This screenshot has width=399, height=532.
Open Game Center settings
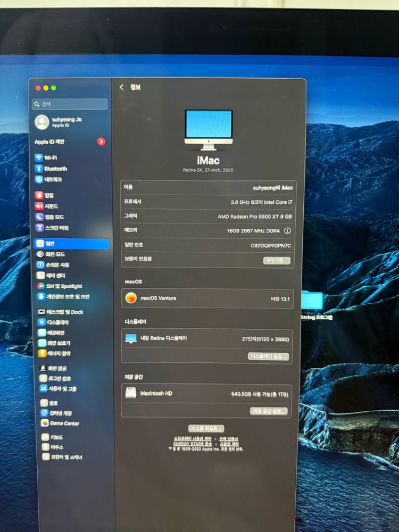point(64,423)
